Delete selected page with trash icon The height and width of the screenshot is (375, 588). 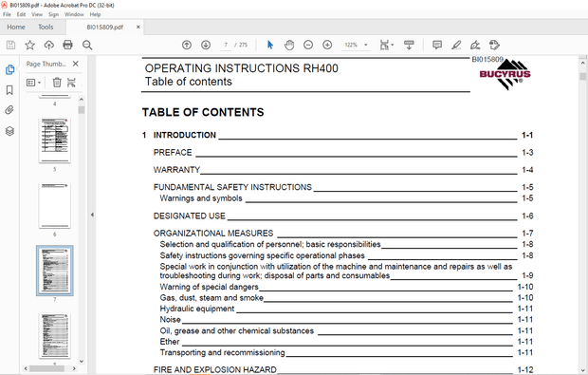point(57,83)
